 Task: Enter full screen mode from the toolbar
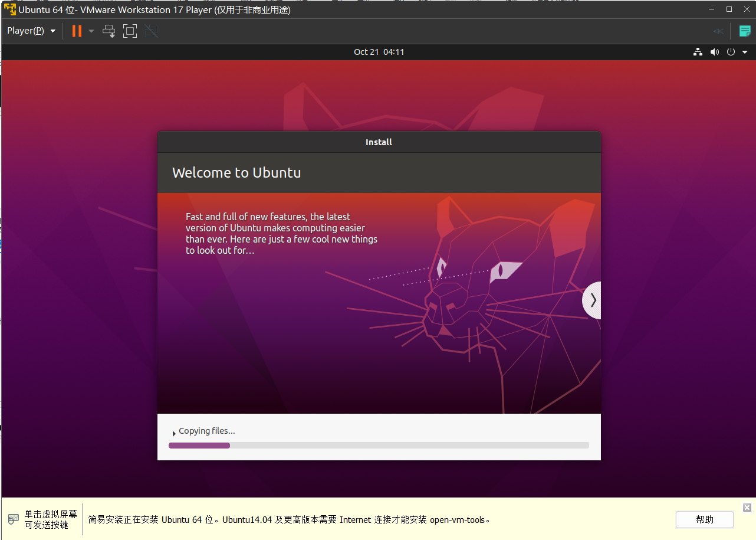(x=130, y=31)
